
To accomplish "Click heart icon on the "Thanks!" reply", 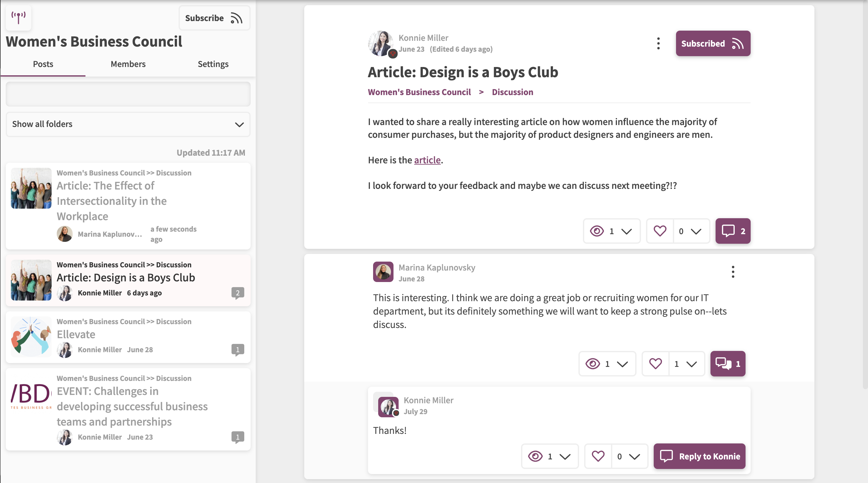I will 598,457.
